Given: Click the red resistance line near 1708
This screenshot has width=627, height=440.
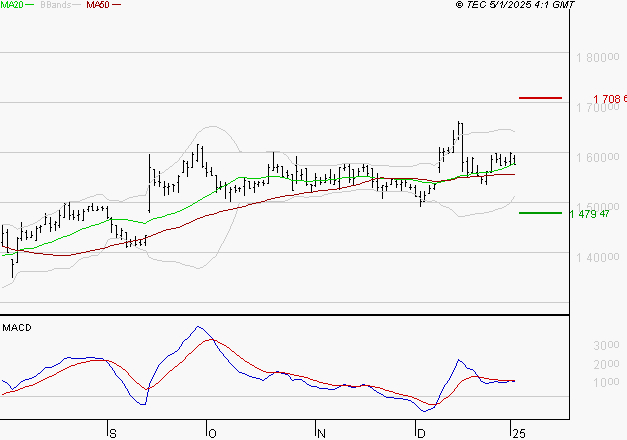Looking at the screenshot, I should point(540,98).
